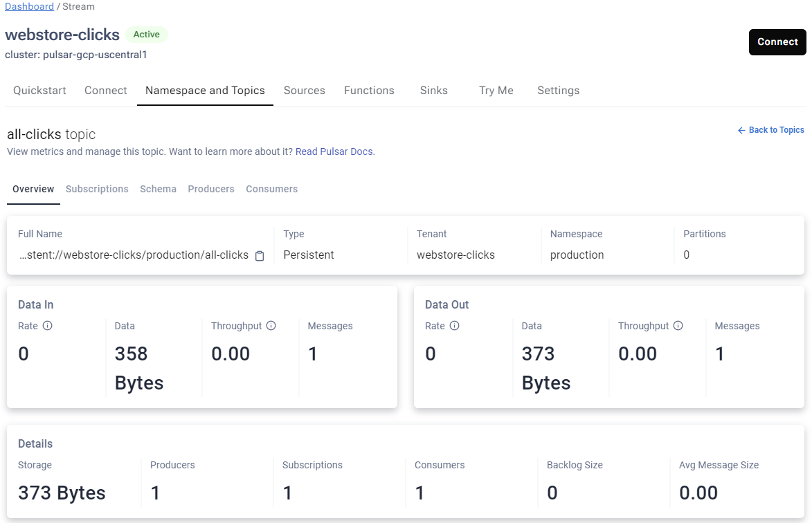Switch to the Quickstart tab
This screenshot has width=812, height=523.
pos(39,91)
